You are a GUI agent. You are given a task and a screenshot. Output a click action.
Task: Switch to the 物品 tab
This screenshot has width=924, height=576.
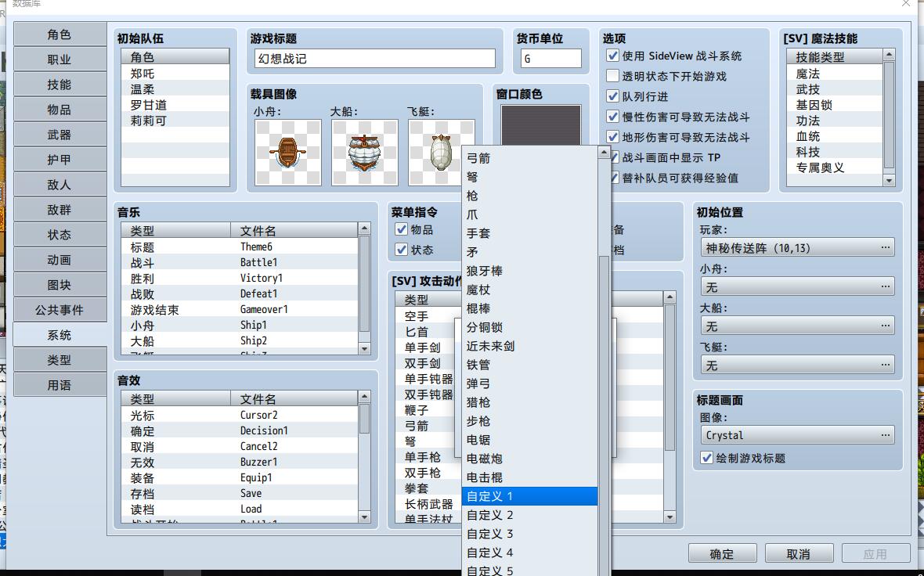(x=60, y=110)
